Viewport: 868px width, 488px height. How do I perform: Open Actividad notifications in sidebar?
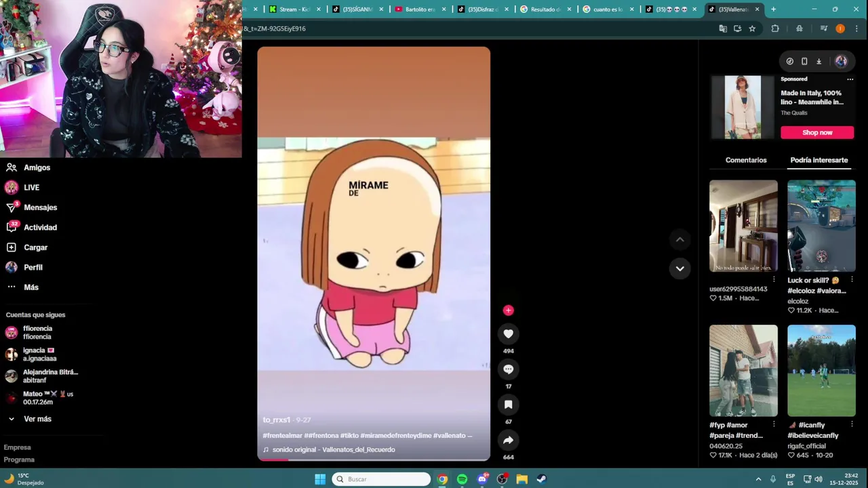point(31,227)
